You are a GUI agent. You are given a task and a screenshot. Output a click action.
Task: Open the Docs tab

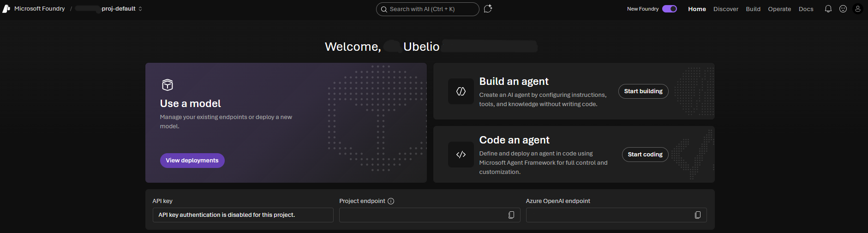point(806,9)
